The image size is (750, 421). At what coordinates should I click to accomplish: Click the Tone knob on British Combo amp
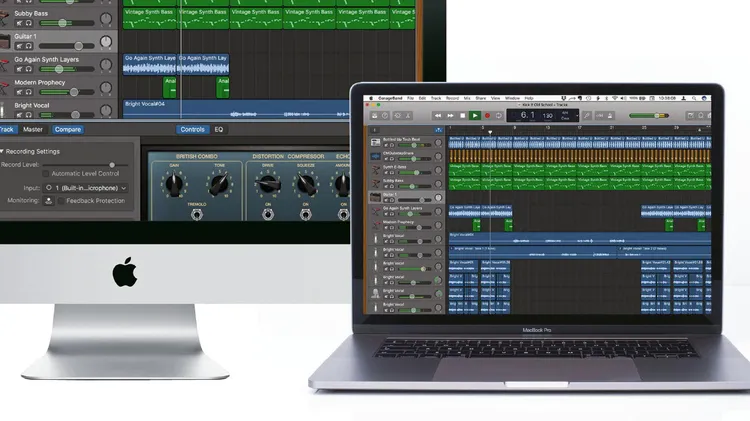(x=219, y=184)
